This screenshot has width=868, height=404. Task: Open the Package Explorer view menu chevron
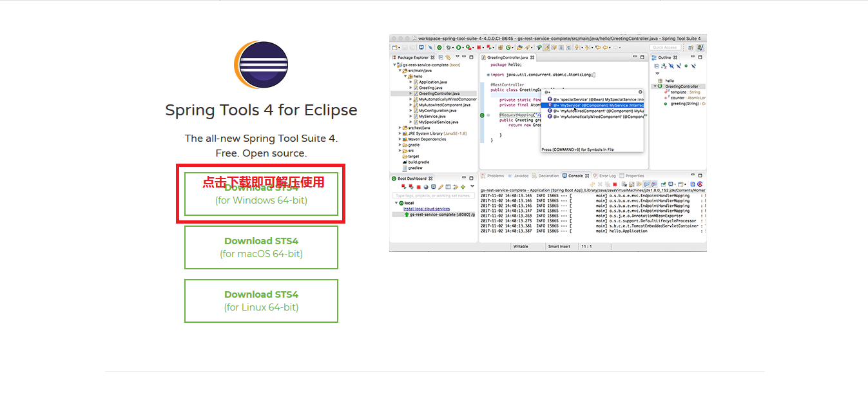point(458,57)
